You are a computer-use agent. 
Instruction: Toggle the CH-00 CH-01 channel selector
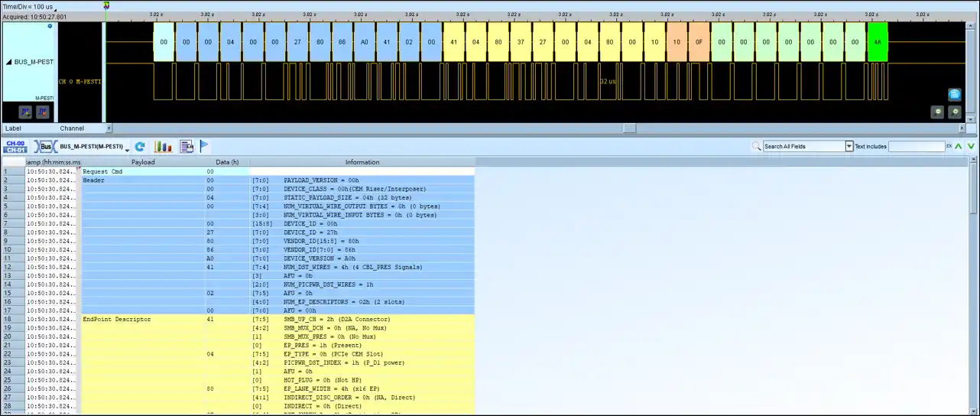coord(15,146)
